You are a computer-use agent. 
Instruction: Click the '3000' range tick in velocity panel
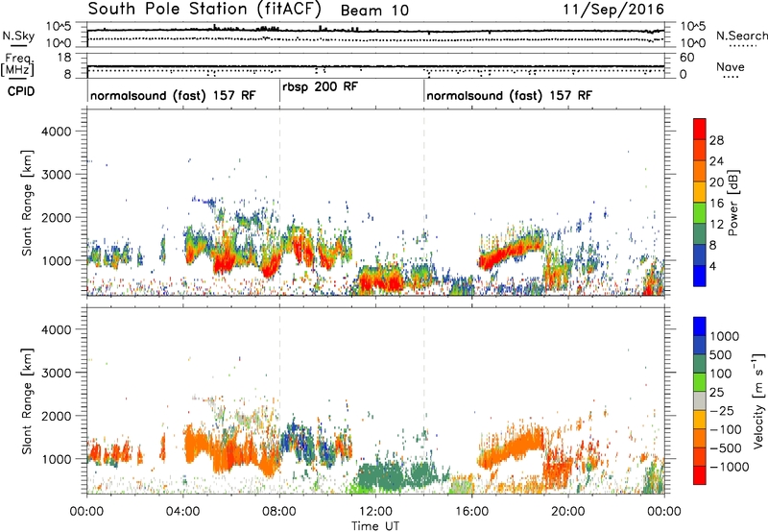click(x=57, y=373)
